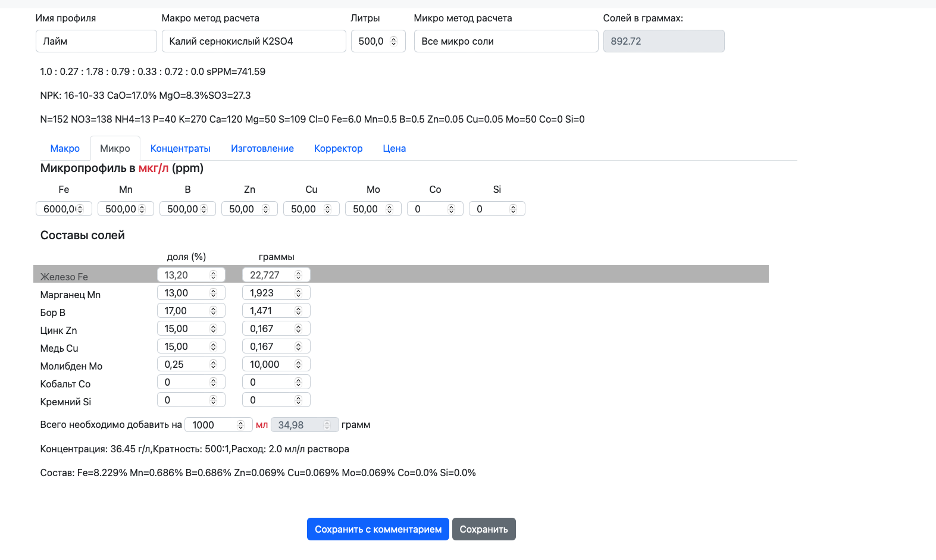Screen dimensions: 936x560
Task: Click the Mn microprofile value field
Action: tap(120, 209)
